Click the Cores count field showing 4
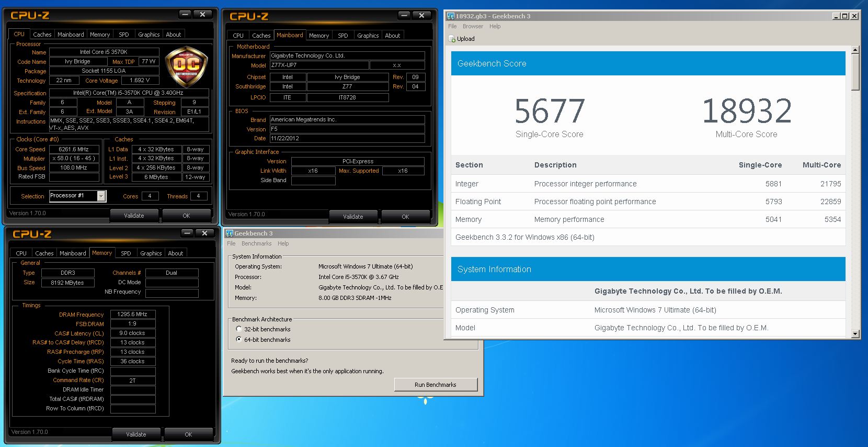 [x=150, y=196]
